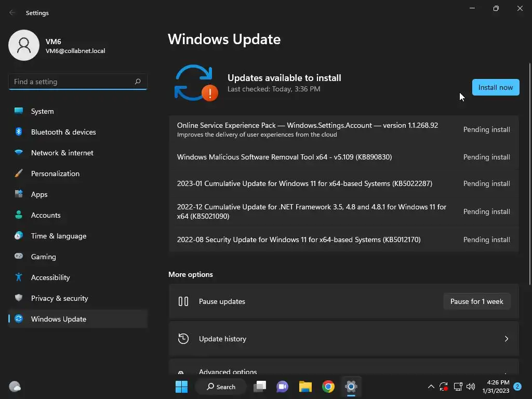Select Windows Update in the sidebar
Image resolution: width=532 pixels, height=399 pixels.
pos(78,318)
